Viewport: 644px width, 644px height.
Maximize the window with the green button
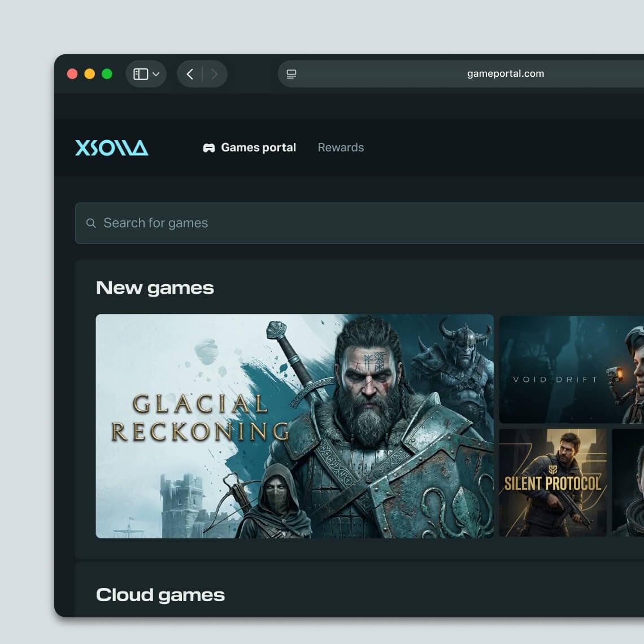(x=107, y=74)
